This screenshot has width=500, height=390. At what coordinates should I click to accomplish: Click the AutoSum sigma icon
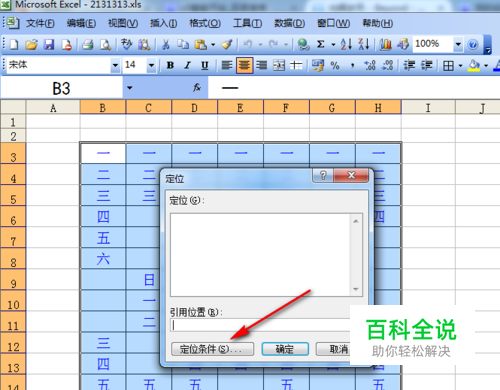(321, 44)
